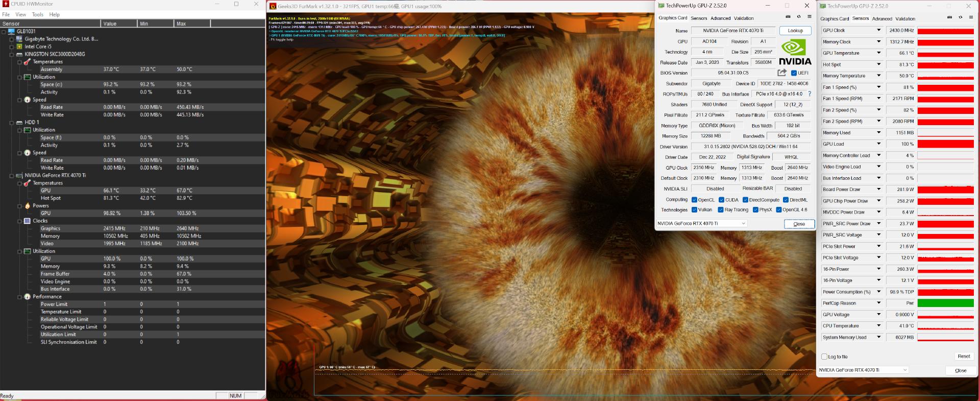This screenshot has height=401, width=980.
Task: Click the BIOS export share icon
Action: 781,73
